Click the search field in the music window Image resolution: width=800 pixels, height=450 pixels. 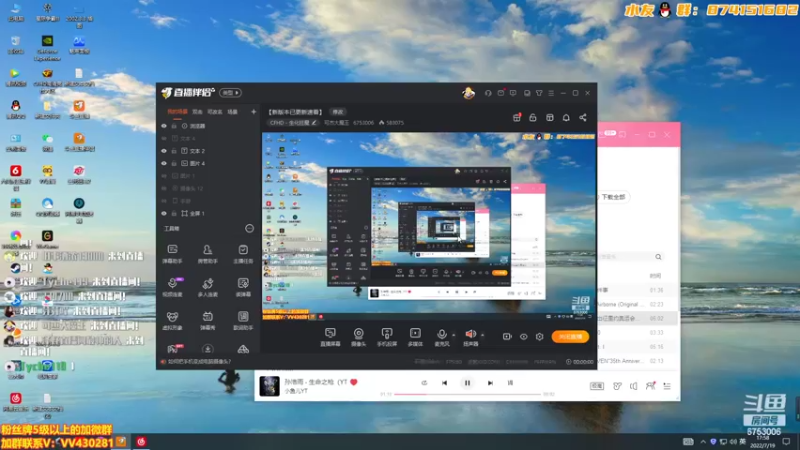pyautogui.click(x=631, y=257)
